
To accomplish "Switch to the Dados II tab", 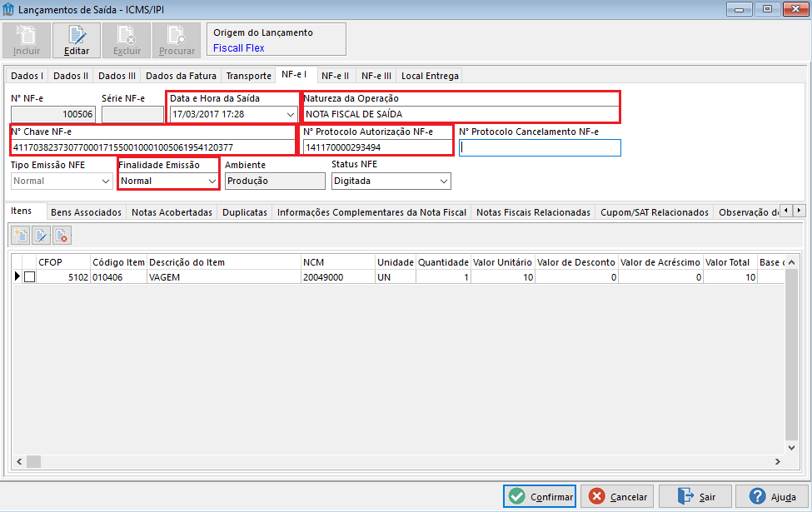I will 71,76.
